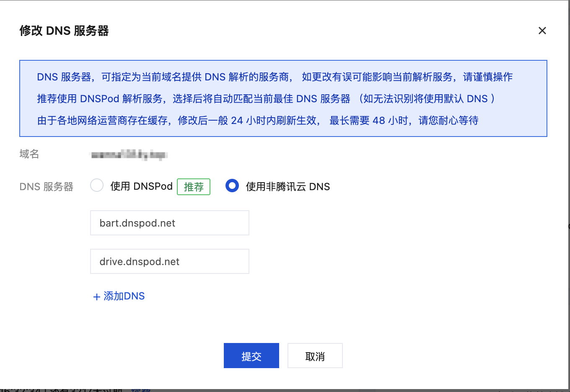Select the 使用 DNSPod radio button
The width and height of the screenshot is (570, 392).
[97, 186]
